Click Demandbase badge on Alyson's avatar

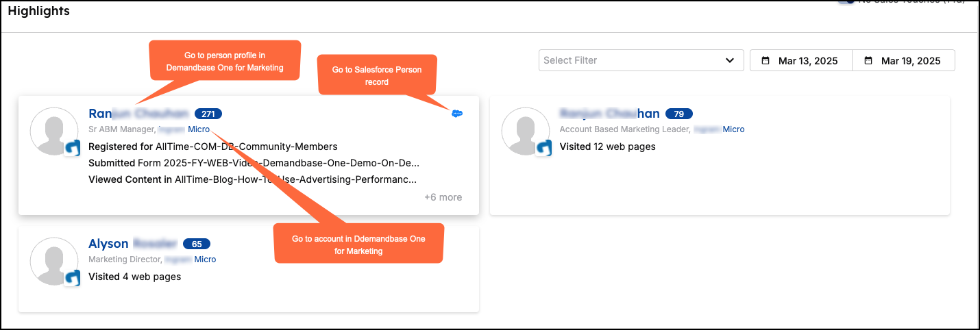pos(73,279)
